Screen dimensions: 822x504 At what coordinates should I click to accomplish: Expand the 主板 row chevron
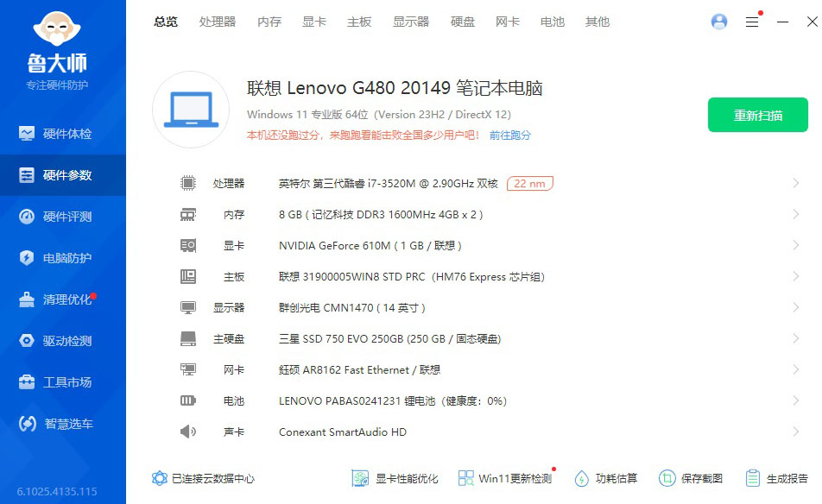point(796,276)
